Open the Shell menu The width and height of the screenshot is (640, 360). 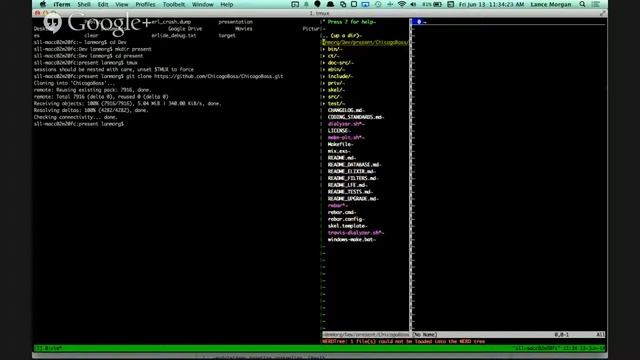pos(84,4)
